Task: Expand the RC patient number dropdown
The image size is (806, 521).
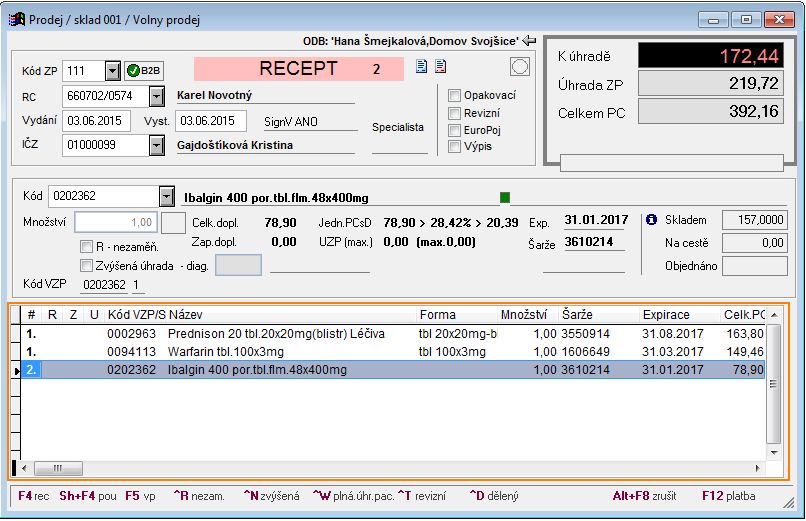Action: tap(156, 96)
